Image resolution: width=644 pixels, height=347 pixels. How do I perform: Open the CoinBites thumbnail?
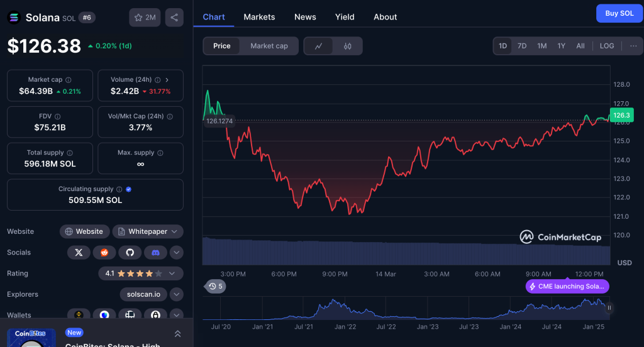pos(31,338)
